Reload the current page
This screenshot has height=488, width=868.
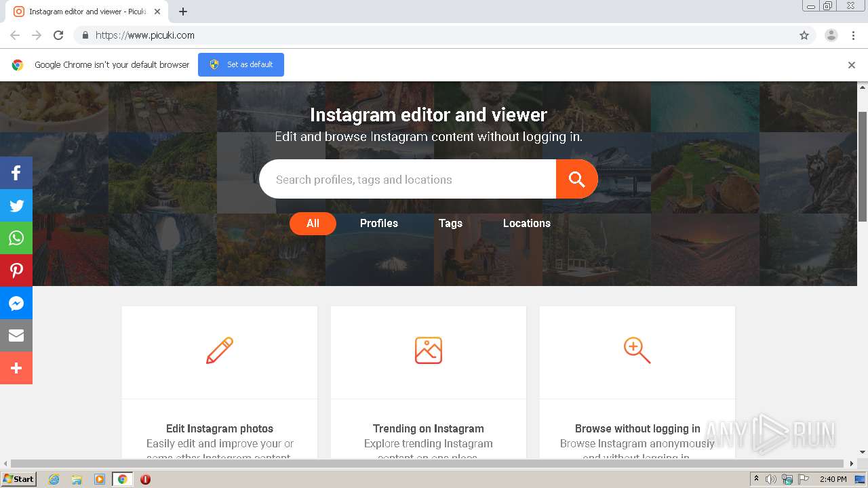(58, 35)
